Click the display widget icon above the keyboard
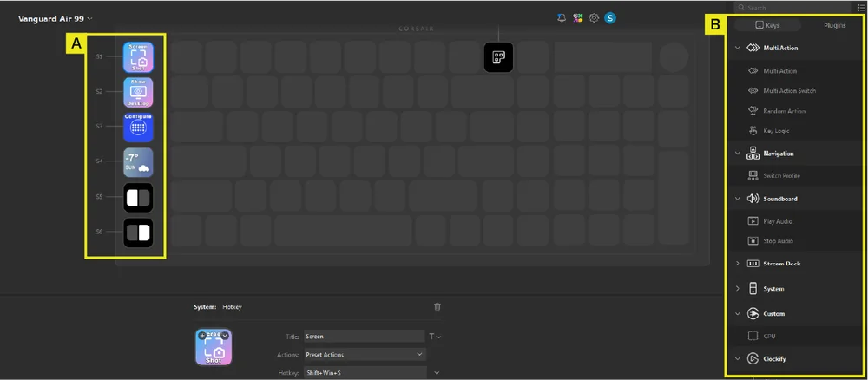This screenshot has width=868, height=380. (x=498, y=57)
